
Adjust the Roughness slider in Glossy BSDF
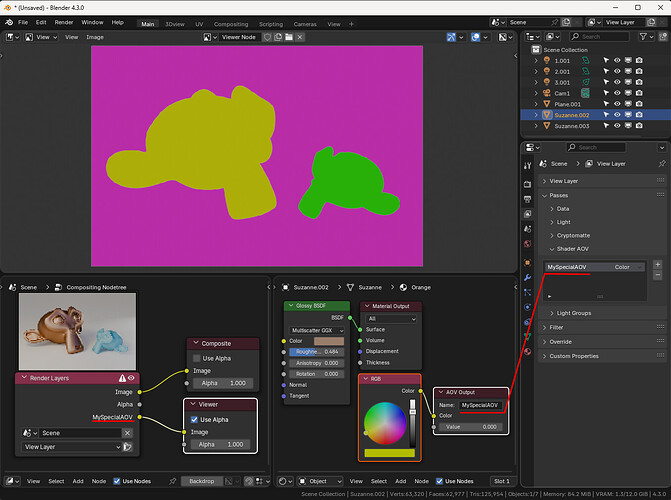click(x=317, y=352)
